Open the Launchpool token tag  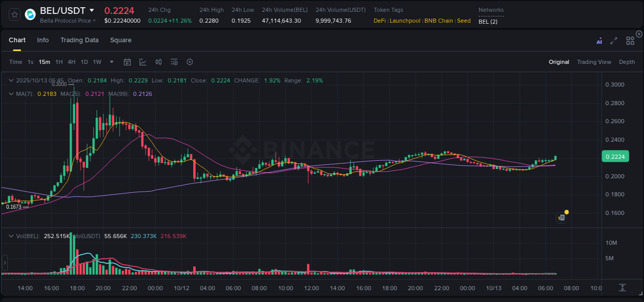[x=405, y=21]
